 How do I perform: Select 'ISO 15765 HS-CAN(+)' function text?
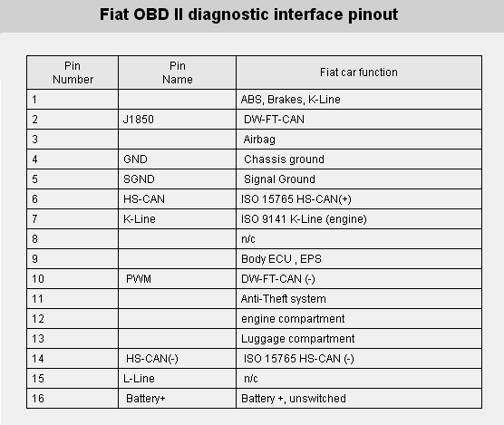[296, 199]
